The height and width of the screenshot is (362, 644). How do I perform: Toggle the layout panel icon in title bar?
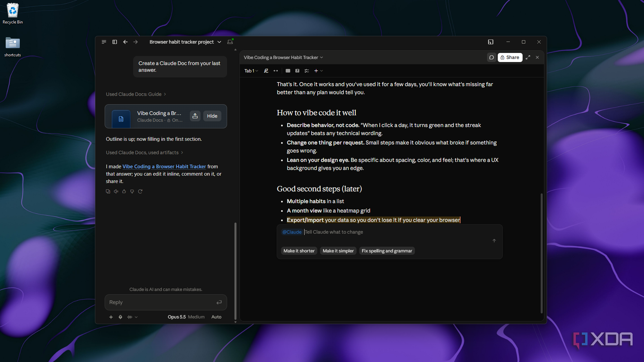point(491,42)
